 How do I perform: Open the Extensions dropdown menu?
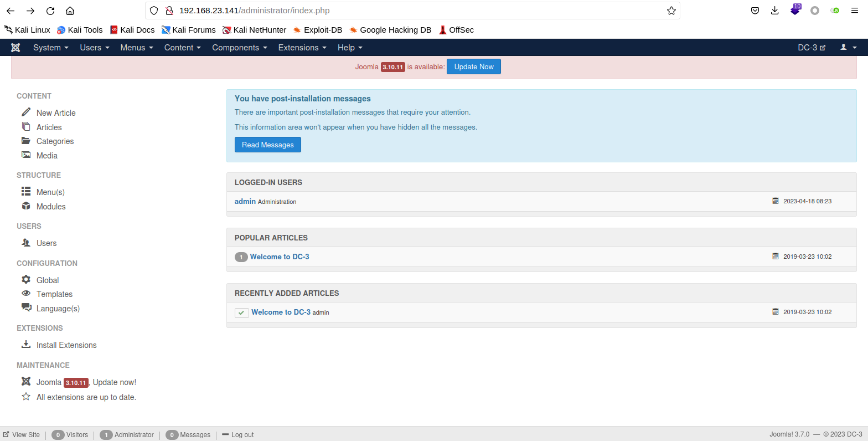tap(302, 48)
